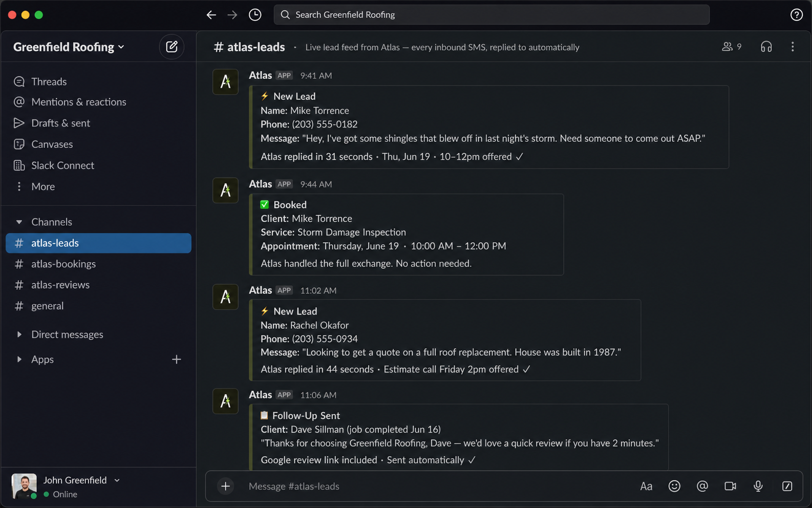Click the channel description starting 'Live lead feed'
This screenshot has height=508, width=812.
click(x=442, y=47)
